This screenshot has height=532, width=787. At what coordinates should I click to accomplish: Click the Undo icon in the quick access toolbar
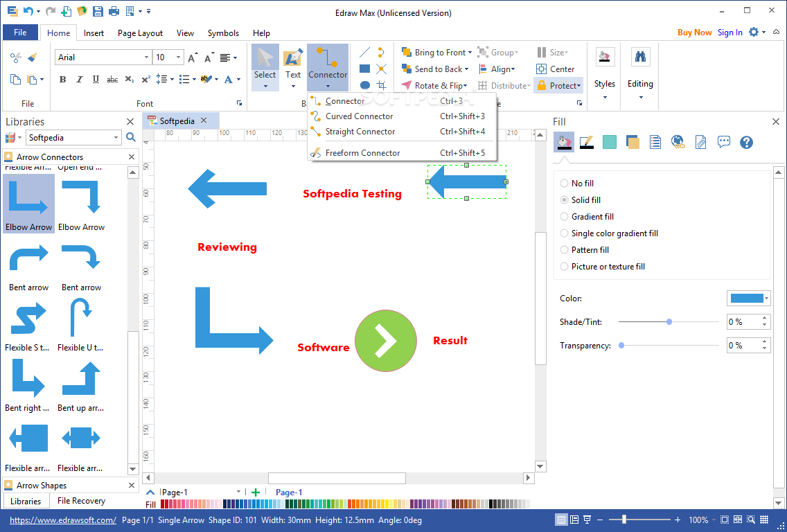pos(28,11)
